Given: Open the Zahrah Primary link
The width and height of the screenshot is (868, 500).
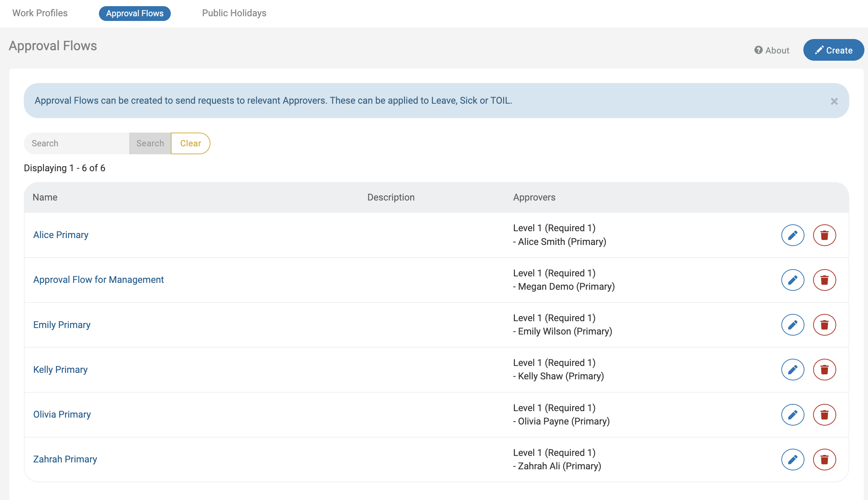Looking at the screenshot, I should [x=65, y=459].
